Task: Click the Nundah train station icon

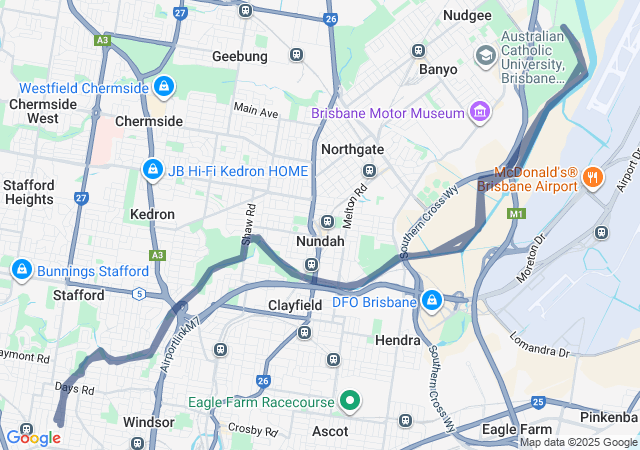Action: pyautogui.click(x=327, y=222)
